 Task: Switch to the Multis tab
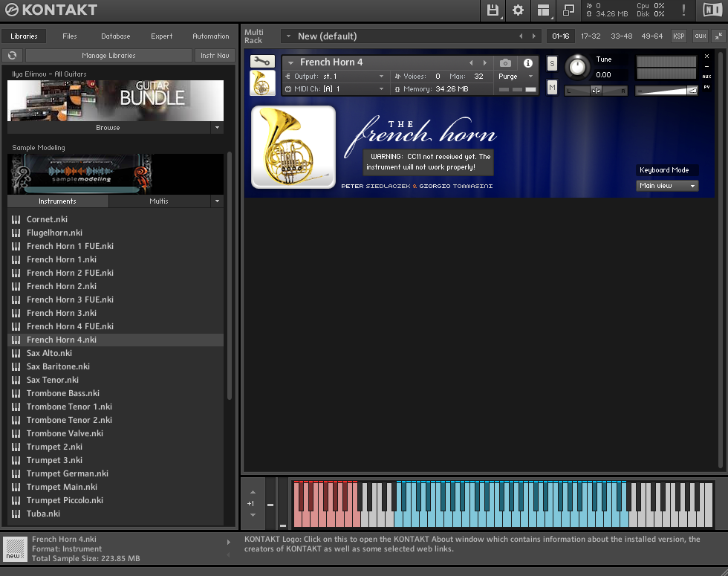coord(159,201)
